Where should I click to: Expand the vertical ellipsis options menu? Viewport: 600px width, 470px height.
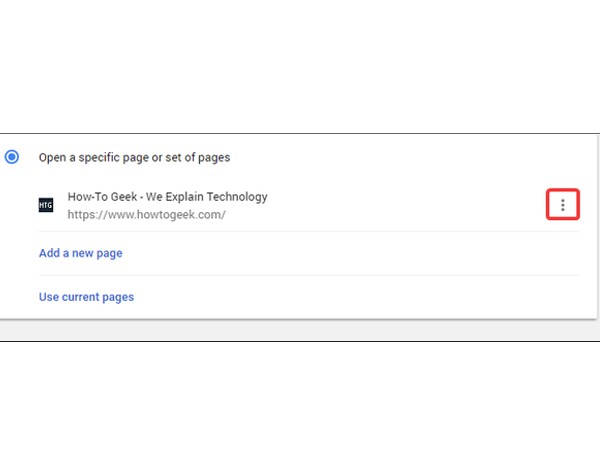563,205
